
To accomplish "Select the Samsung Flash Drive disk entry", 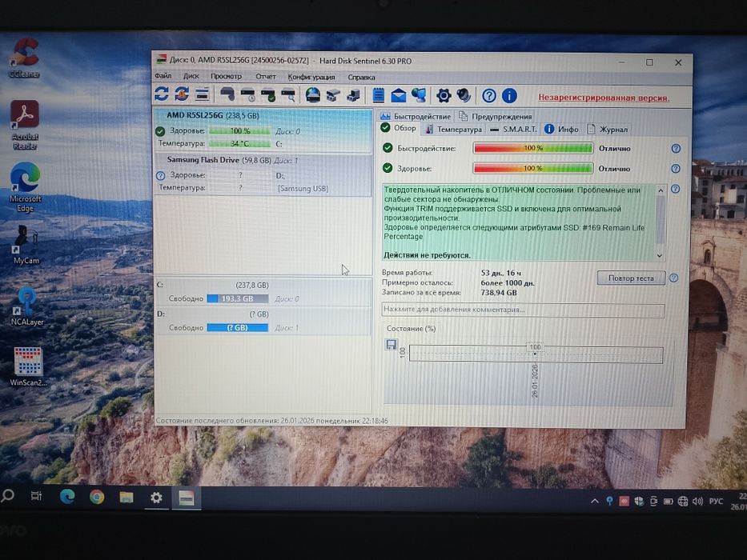I will pos(263,174).
